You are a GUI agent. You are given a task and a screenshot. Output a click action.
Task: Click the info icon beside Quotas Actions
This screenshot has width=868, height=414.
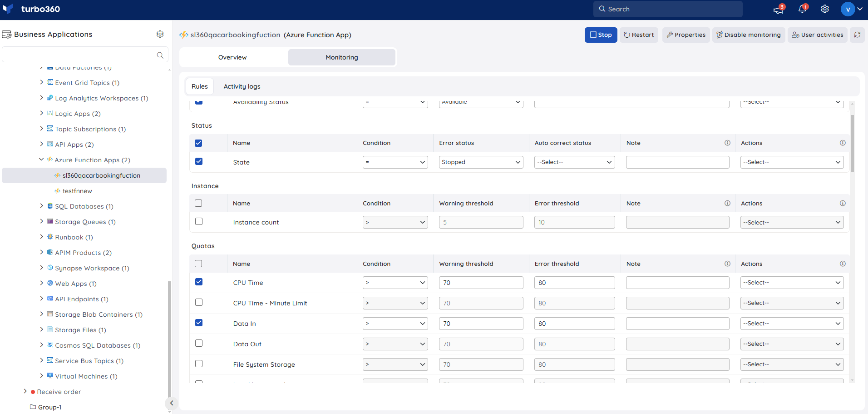coord(843,264)
